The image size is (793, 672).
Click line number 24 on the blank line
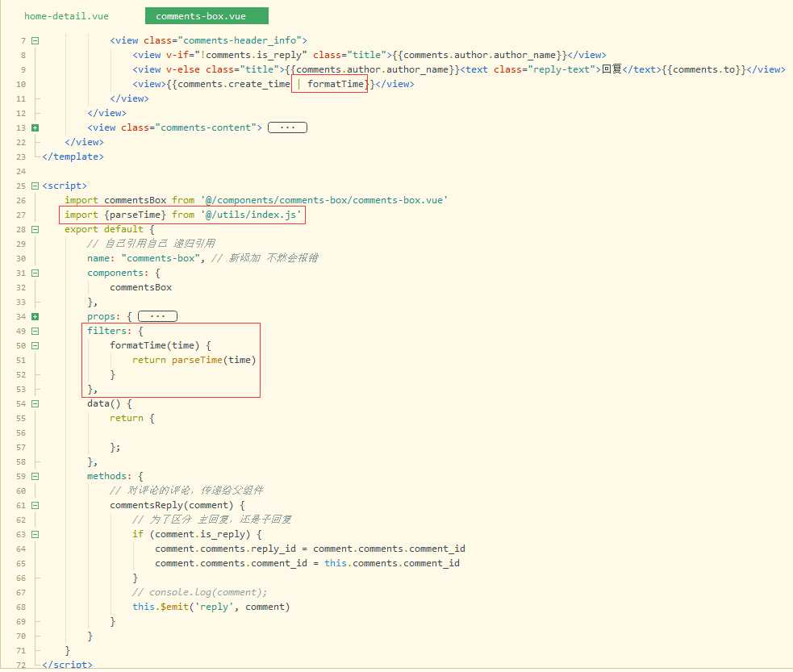[x=21, y=171]
